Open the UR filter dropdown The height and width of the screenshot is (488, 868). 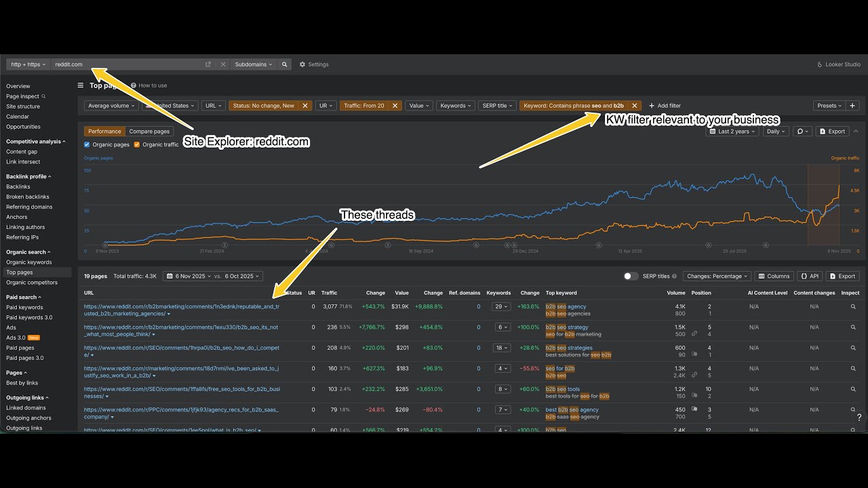pyautogui.click(x=326, y=106)
